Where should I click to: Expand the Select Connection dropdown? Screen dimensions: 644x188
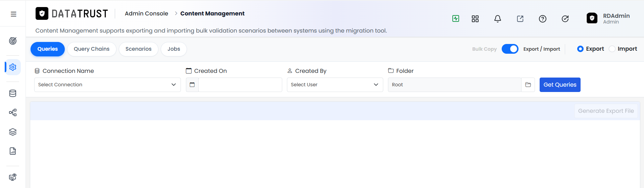click(107, 85)
